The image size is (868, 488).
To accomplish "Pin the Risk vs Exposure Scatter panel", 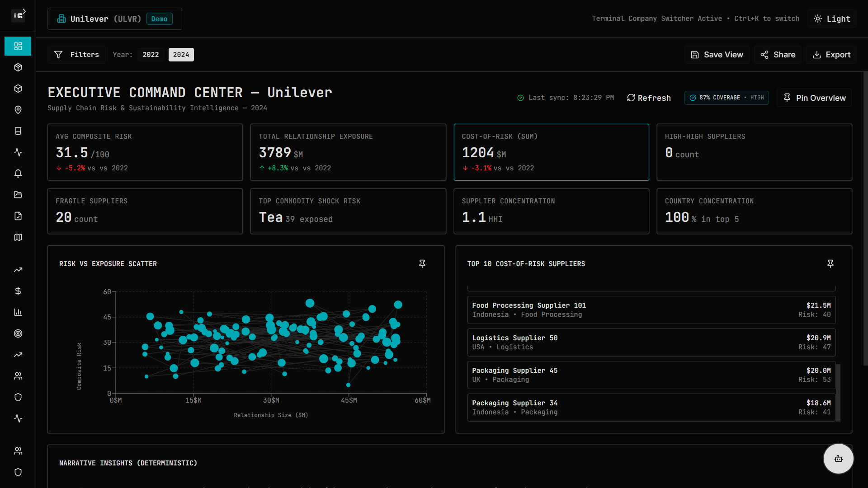I will point(422,263).
